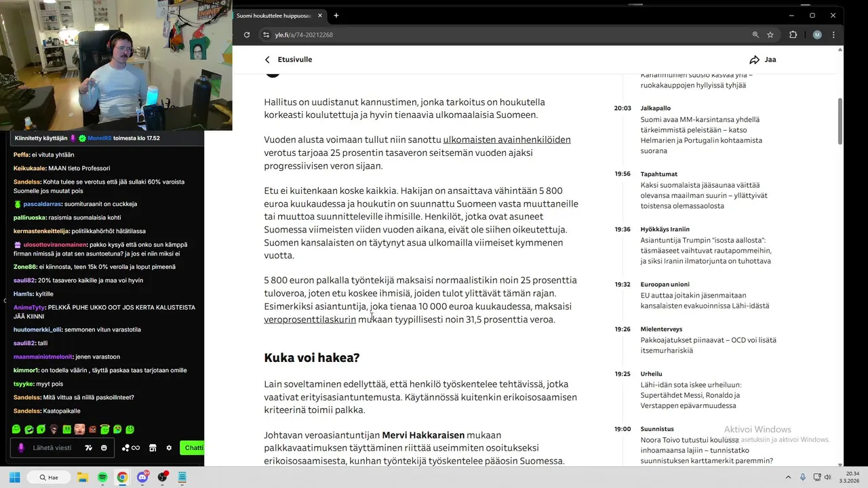Open Discord from taskbar
Viewport: 868px width, 488px height.
[142, 477]
